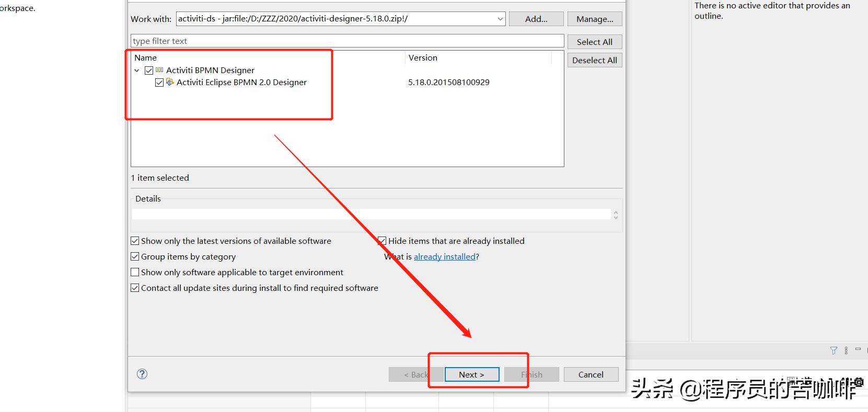Click the filter funnel icon in bottom panel
This screenshot has height=412, width=868.
click(834, 350)
